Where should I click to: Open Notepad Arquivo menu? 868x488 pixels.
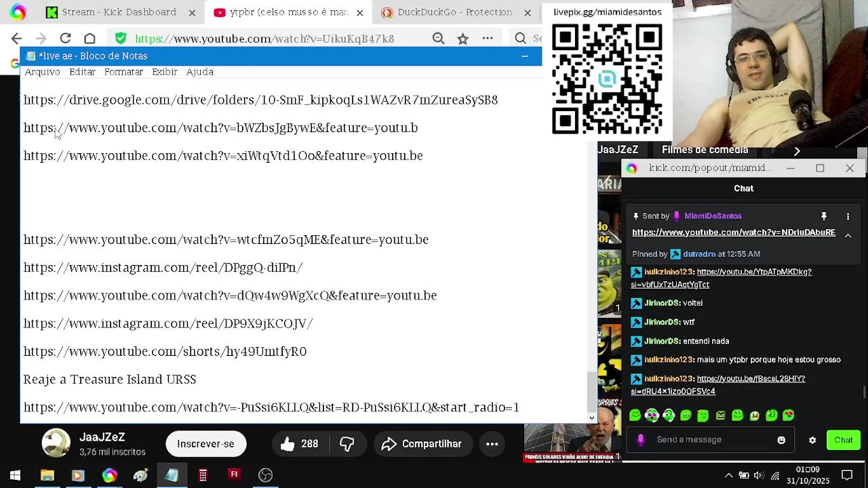42,72
